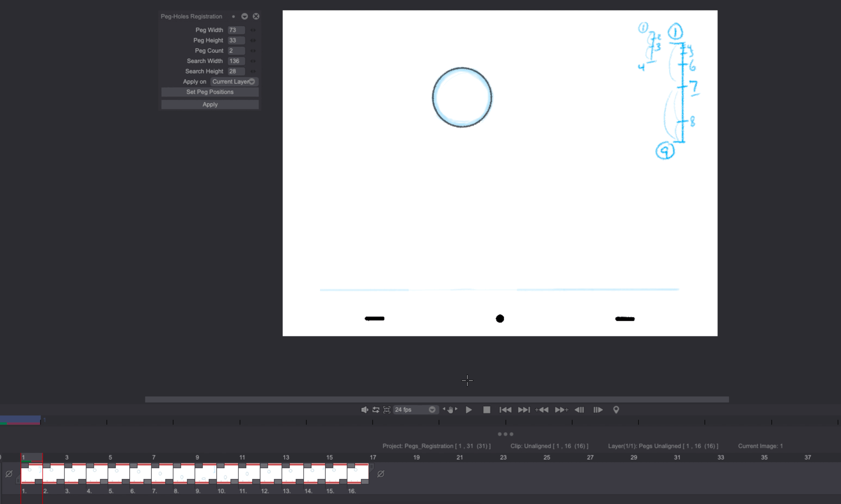This screenshot has width=841, height=504.
Task: Toggle audio mute speaker icon
Action: pos(364,409)
